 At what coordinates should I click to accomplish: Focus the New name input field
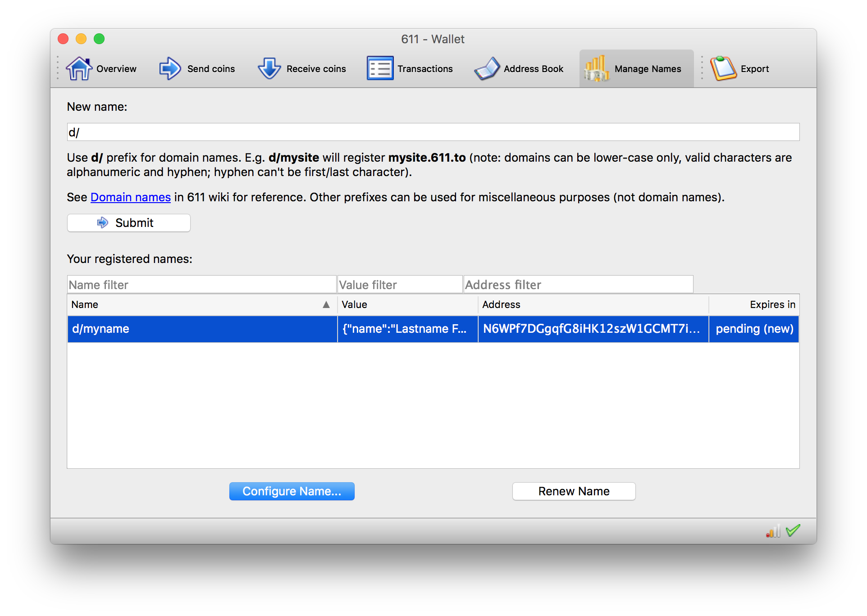click(x=433, y=132)
